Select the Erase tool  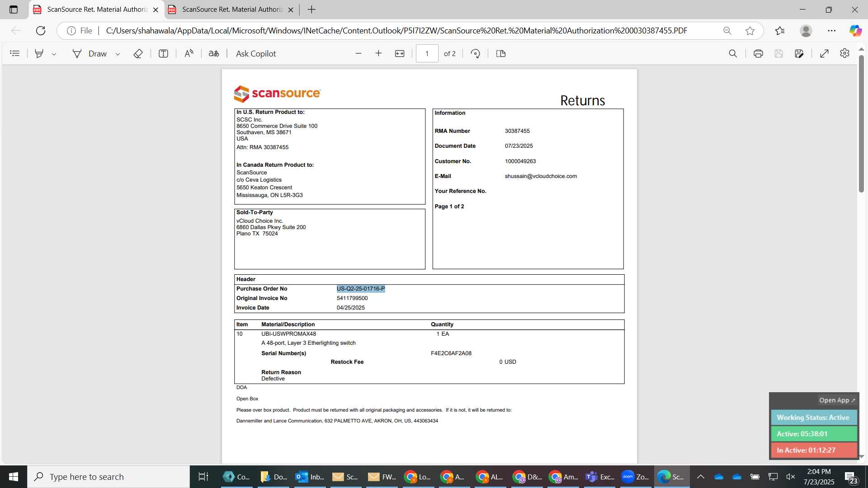[x=138, y=53]
